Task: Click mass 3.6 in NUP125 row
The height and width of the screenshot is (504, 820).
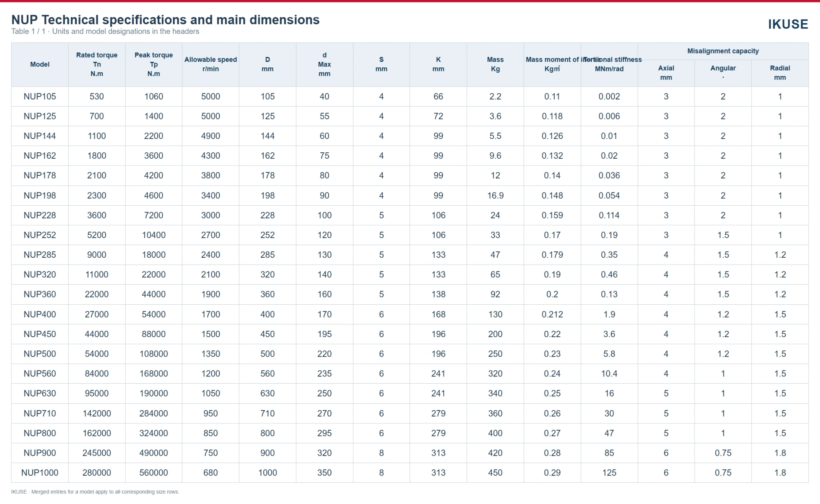Action: point(495,117)
